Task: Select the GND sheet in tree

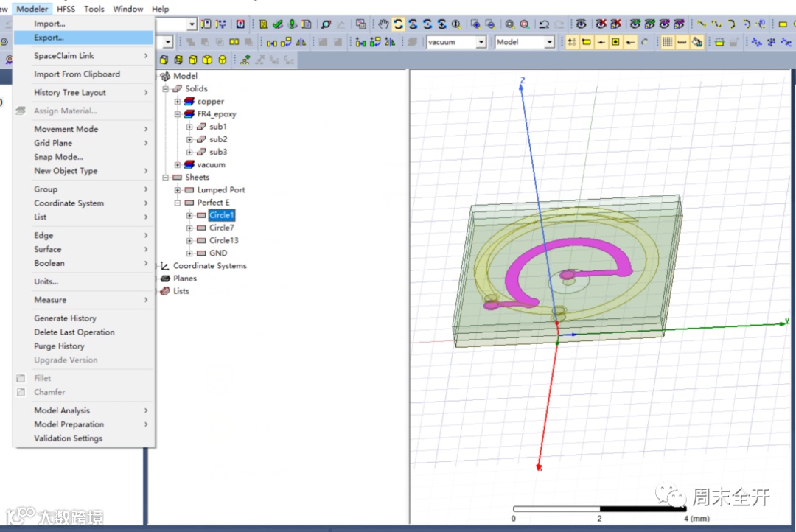Action: (x=218, y=253)
